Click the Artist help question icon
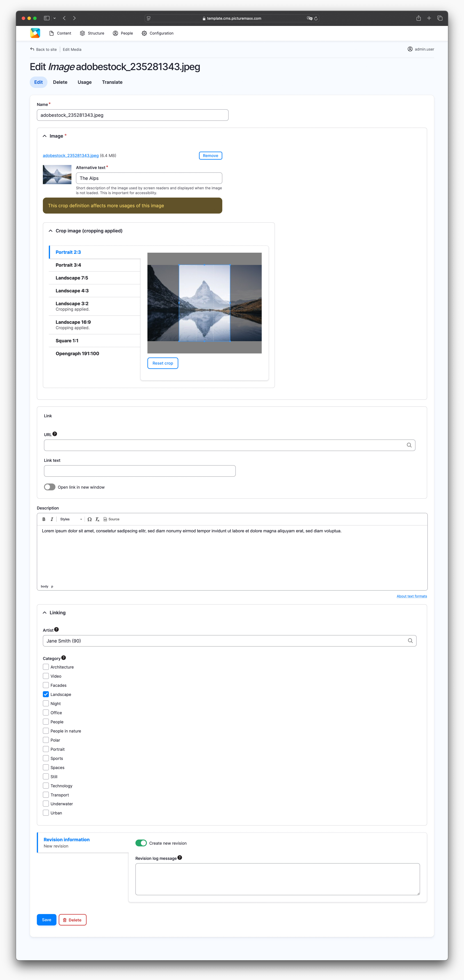This screenshot has width=464, height=980. point(56,630)
